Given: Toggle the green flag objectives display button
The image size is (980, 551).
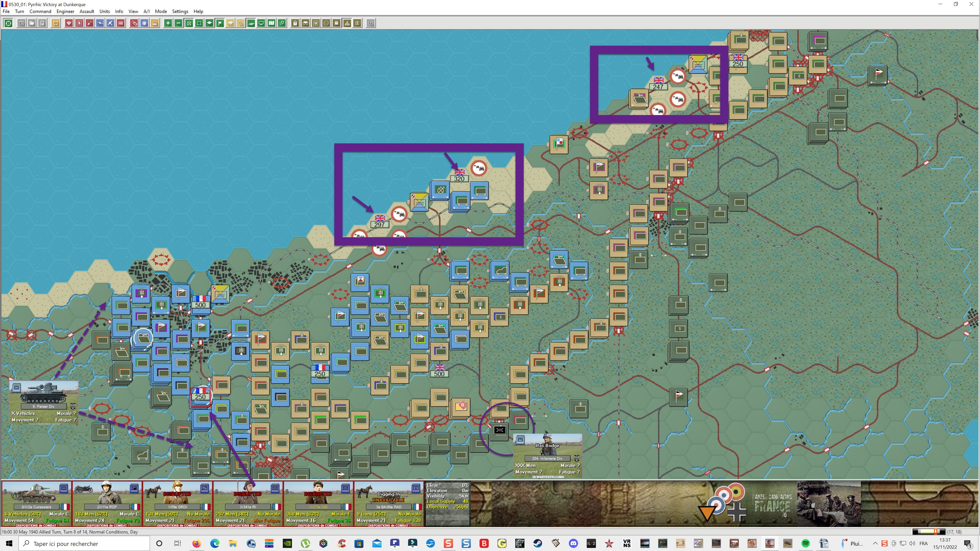Looking at the screenshot, I should coord(220,23).
